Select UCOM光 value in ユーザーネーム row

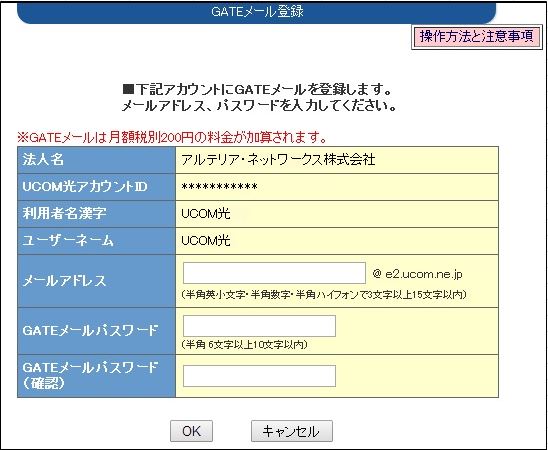[206, 241]
